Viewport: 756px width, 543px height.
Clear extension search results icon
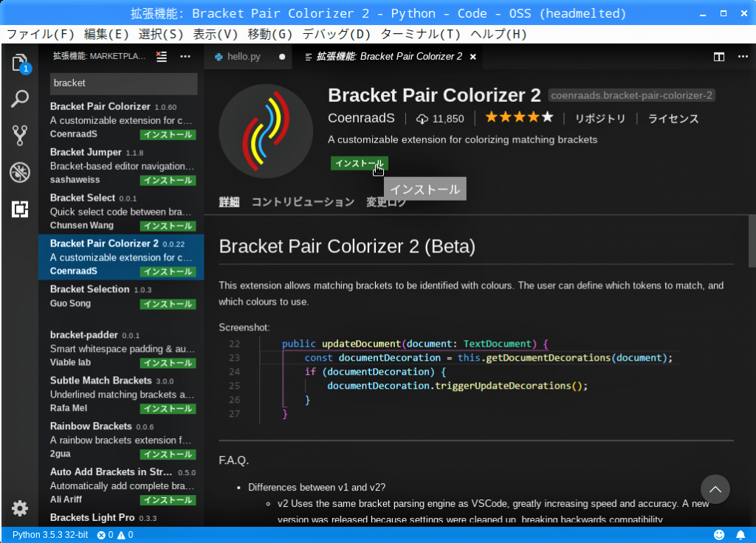pyautogui.click(x=162, y=56)
